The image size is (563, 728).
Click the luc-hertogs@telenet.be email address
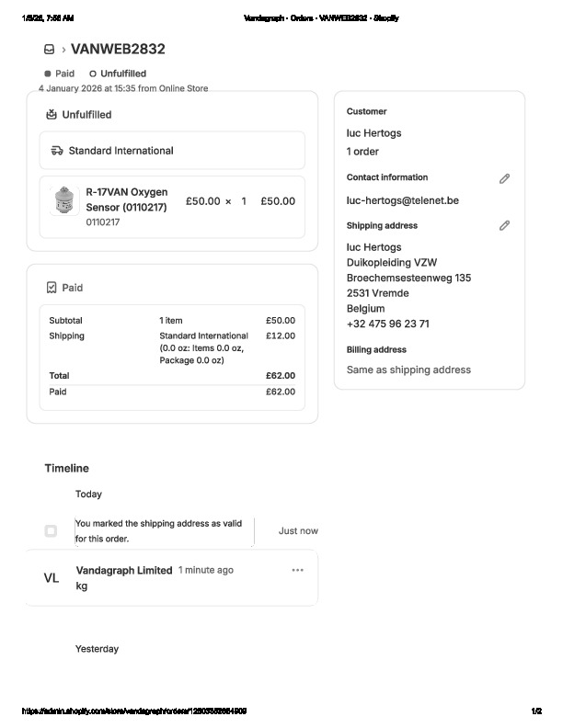[402, 199]
